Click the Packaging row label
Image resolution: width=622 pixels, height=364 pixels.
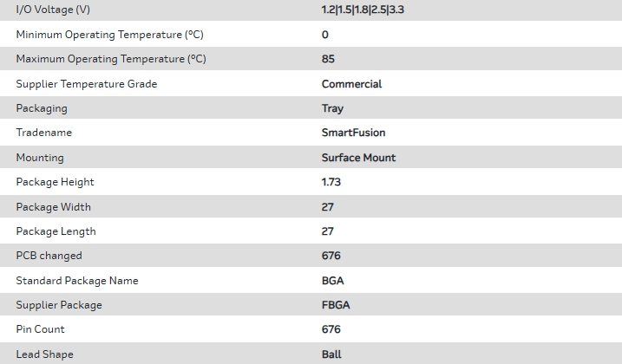41,108
